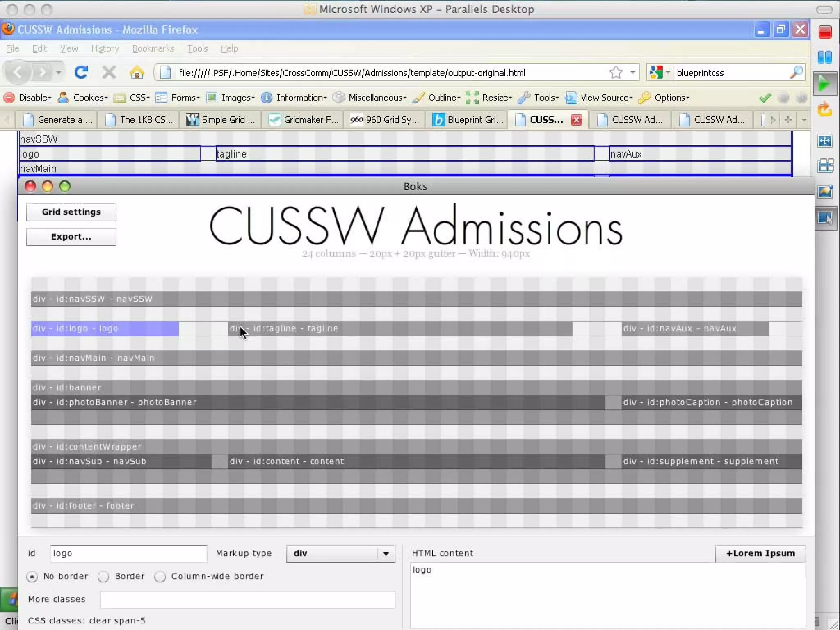Click the More classes input field
The height and width of the screenshot is (630, 840).
click(247, 600)
